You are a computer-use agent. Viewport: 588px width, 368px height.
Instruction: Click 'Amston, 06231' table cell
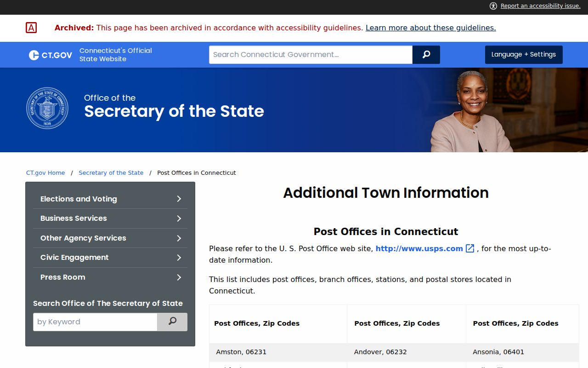pos(278,352)
